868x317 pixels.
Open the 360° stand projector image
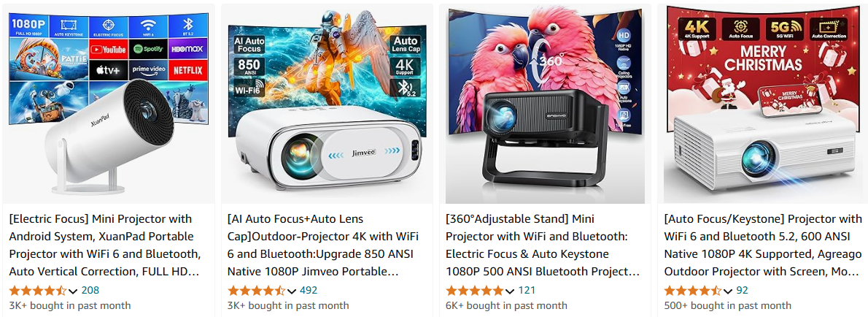point(545,105)
